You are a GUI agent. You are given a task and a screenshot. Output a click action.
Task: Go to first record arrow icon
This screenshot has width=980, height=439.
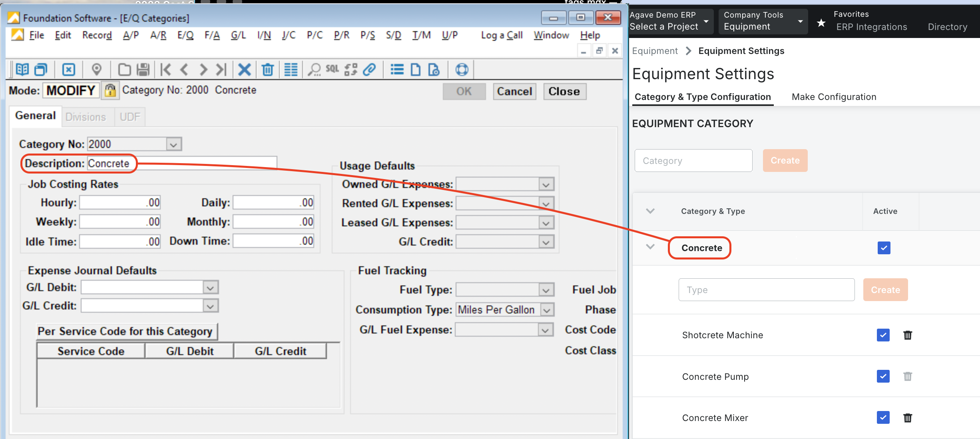click(165, 70)
